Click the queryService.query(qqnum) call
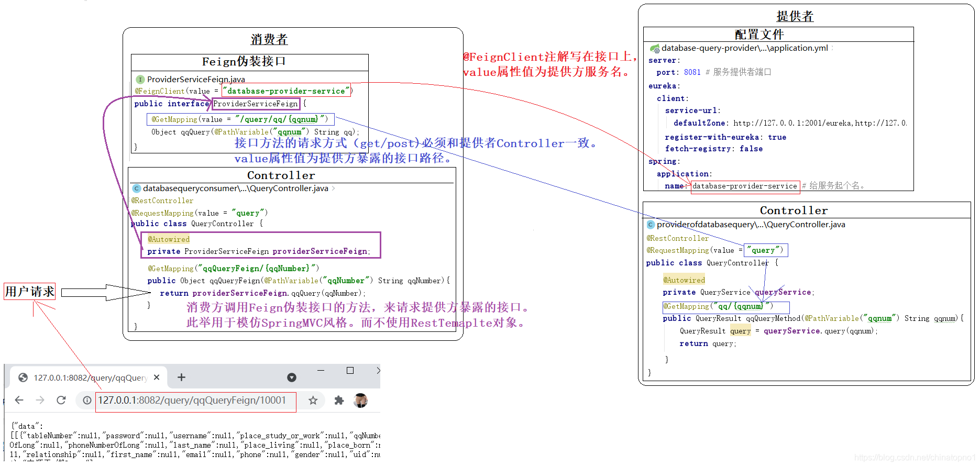Screen dimensions: 980x467 (x=820, y=331)
